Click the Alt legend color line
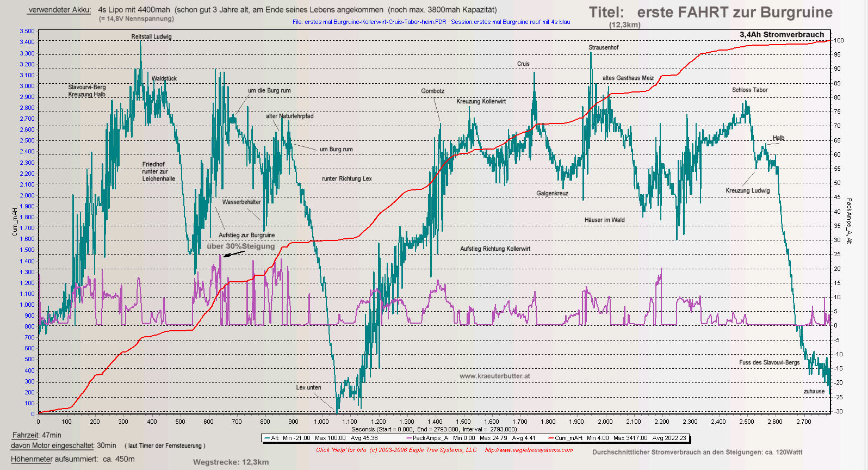Viewport: 868px width, 470px height. [267, 438]
